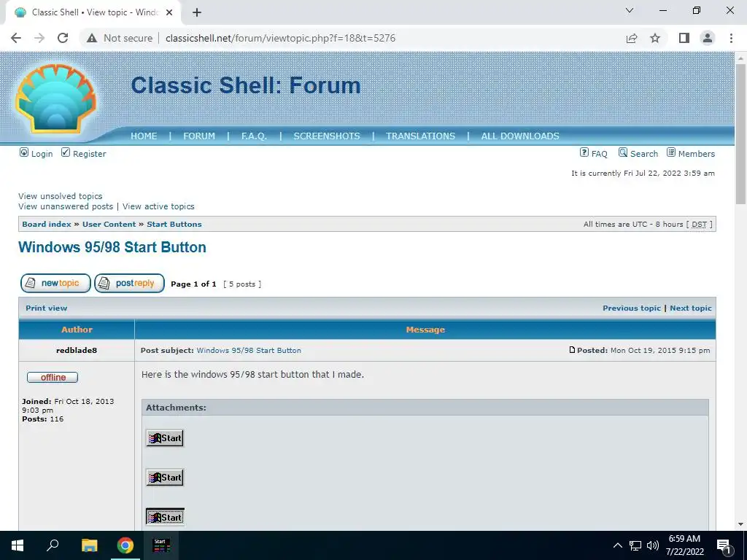Reload the page with the refresh icon
The height and width of the screenshot is (560, 747).
click(x=63, y=38)
